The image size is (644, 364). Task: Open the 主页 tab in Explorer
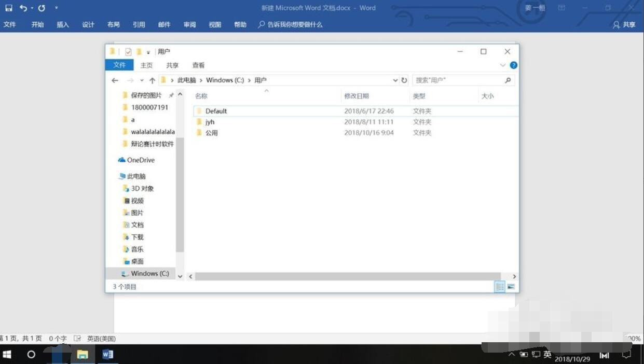point(147,65)
